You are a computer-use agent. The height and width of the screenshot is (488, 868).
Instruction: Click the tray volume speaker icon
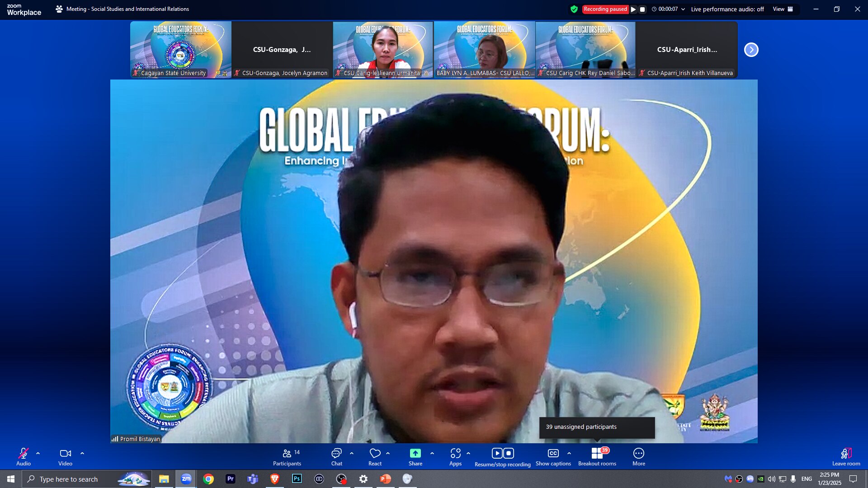[771, 479]
